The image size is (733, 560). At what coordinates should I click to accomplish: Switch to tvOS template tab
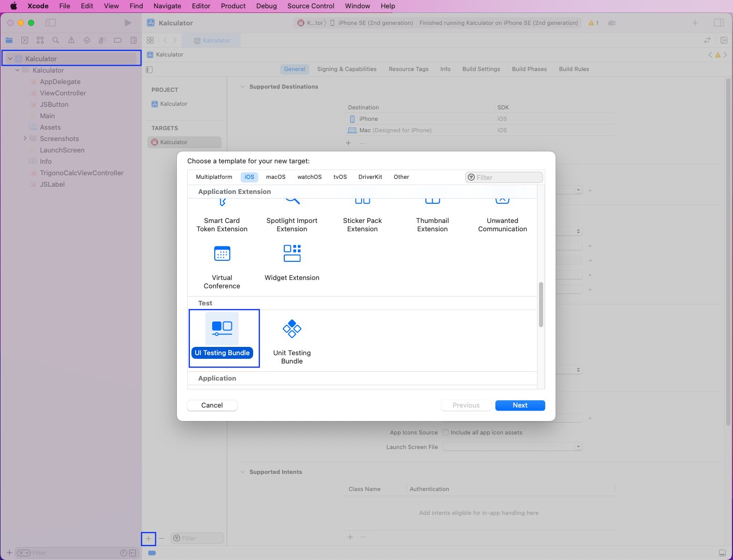click(340, 177)
